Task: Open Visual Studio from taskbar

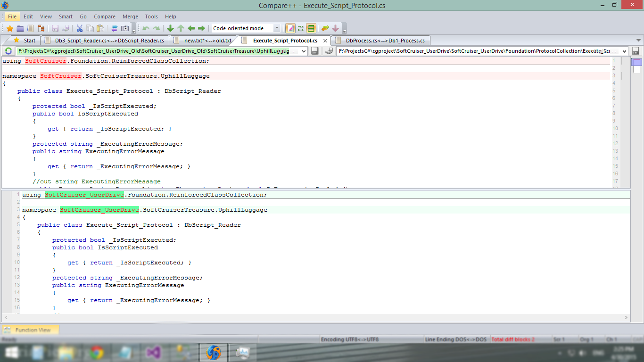Action: click(x=155, y=352)
